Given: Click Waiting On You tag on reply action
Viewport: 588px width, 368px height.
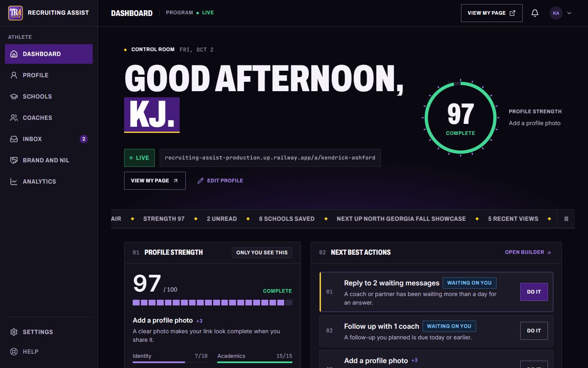Looking at the screenshot, I should coord(469,283).
